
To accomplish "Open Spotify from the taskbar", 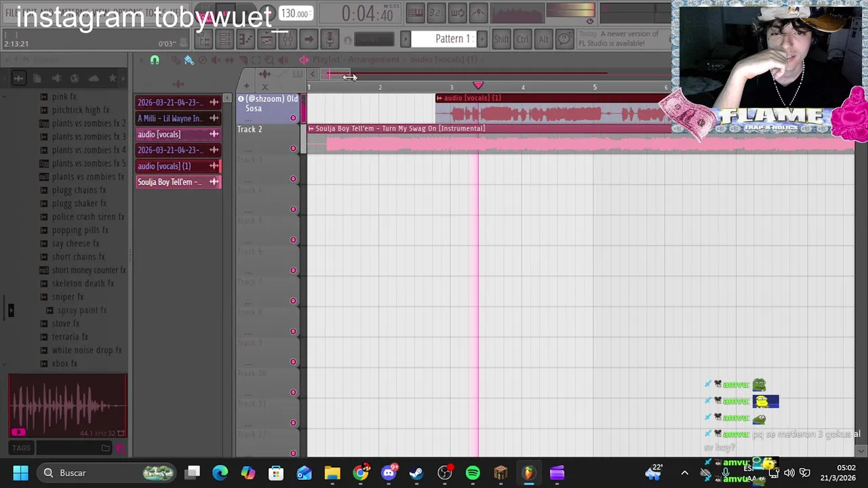I will click(473, 472).
